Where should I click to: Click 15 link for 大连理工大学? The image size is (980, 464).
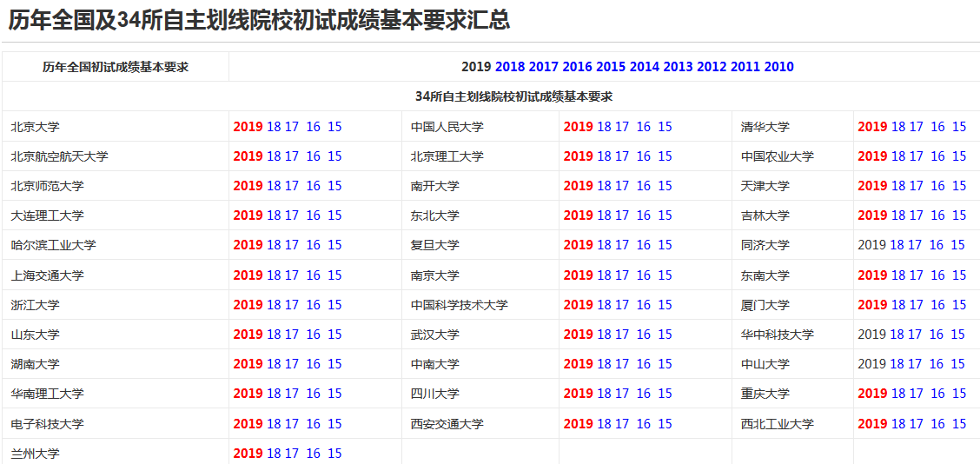point(335,215)
